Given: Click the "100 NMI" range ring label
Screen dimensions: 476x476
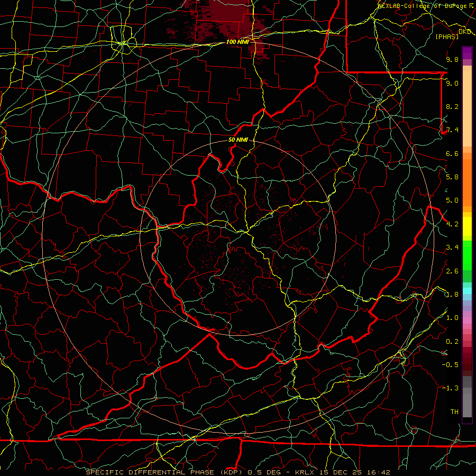Looking at the screenshot, I should (237, 42).
